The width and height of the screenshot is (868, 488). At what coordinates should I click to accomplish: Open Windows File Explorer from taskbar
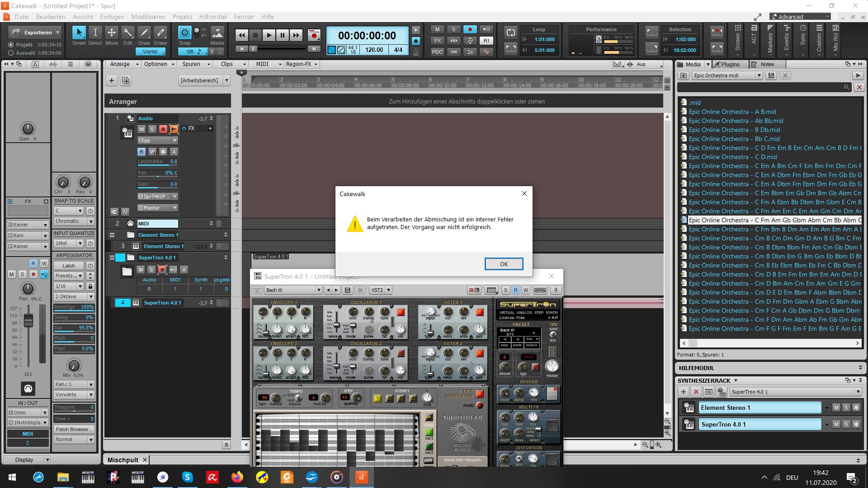point(63,477)
